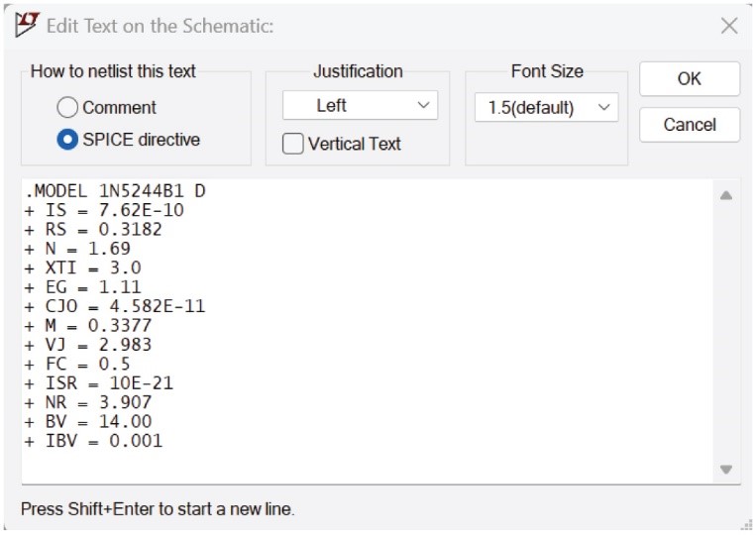
Task: Click the text area scroll up arrow
Action: tap(725, 196)
